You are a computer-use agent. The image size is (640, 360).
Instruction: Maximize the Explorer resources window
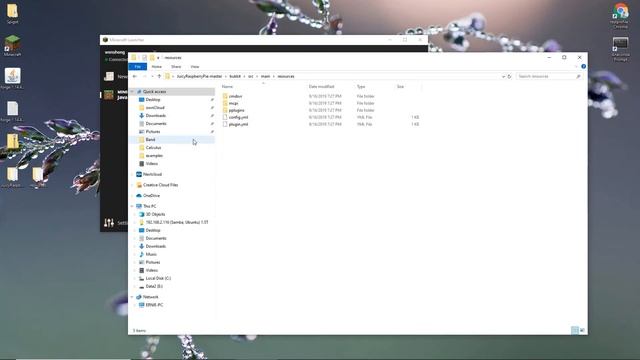tap(564, 58)
